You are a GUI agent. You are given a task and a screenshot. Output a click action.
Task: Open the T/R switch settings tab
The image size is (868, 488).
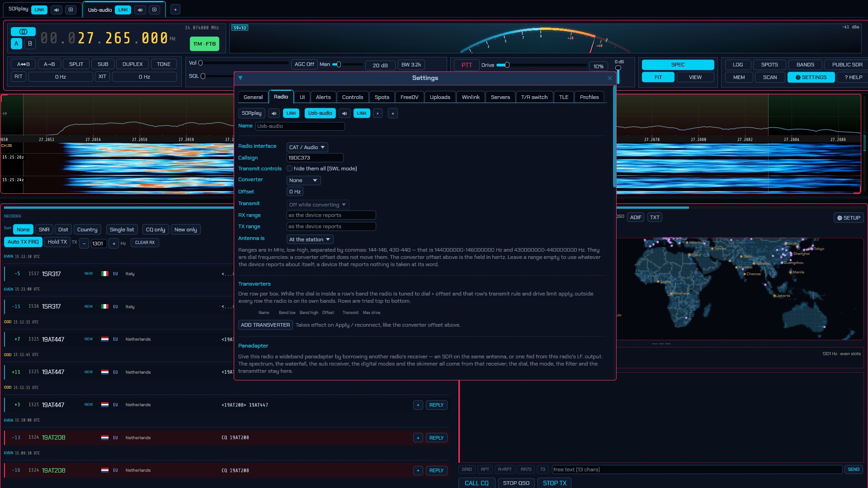pos(534,97)
